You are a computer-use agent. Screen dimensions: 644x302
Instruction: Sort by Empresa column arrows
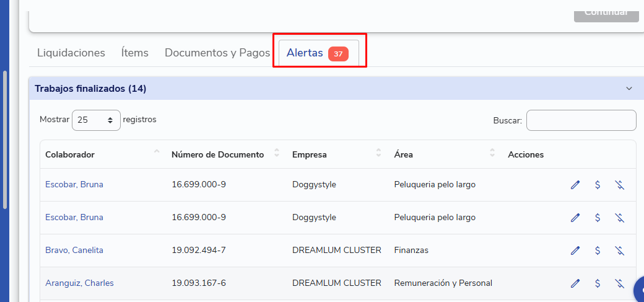(x=379, y=153)
